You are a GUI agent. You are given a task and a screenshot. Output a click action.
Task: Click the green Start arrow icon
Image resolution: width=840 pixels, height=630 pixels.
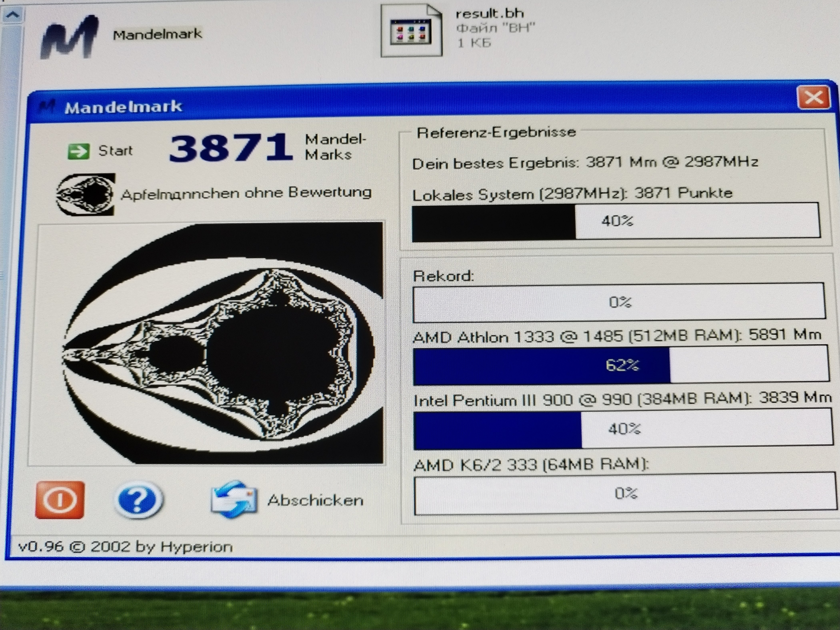78,152
